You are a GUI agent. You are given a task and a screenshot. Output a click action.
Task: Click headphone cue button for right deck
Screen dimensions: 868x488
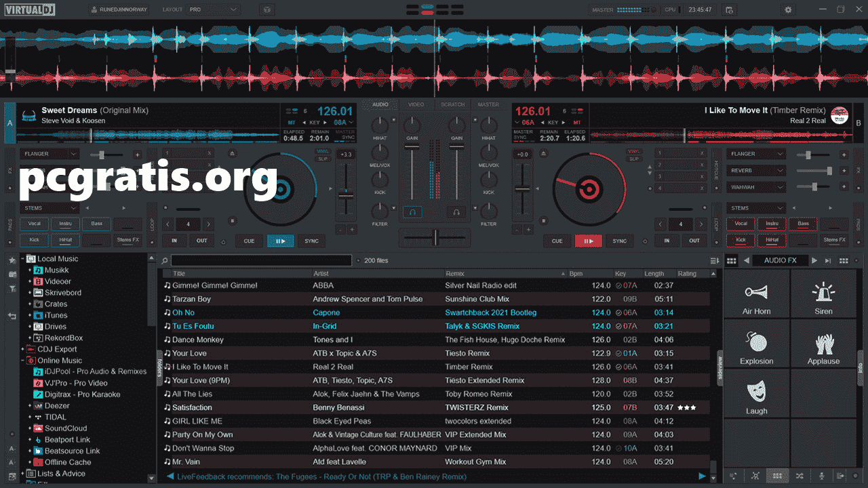[x=457, y=212]
